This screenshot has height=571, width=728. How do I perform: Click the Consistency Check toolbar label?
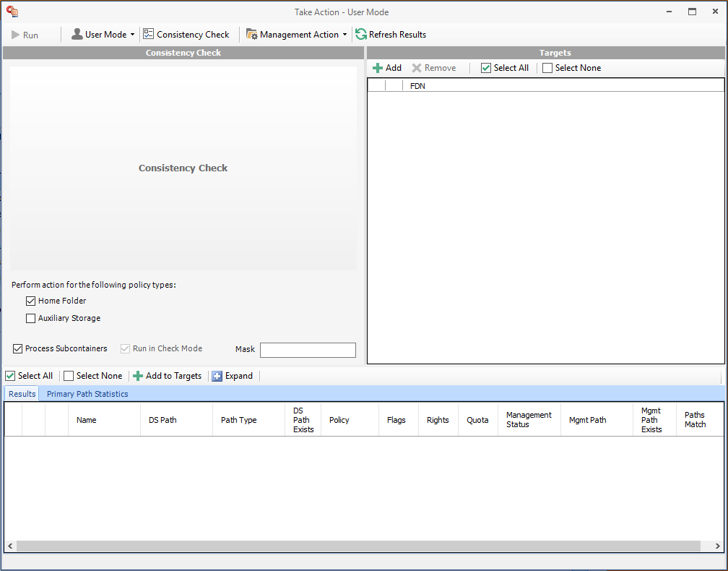coord(193,35)
